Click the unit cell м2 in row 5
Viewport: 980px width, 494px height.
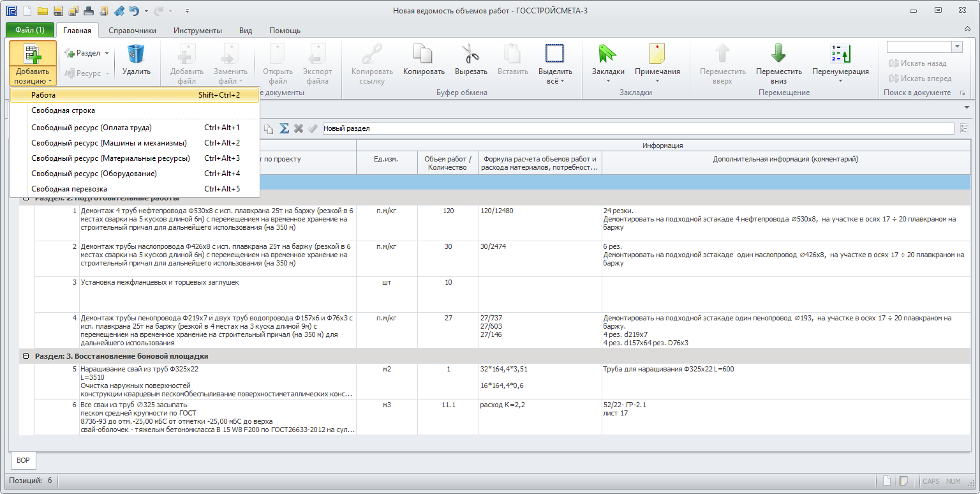pyautogui.click(x=386, y=382)
